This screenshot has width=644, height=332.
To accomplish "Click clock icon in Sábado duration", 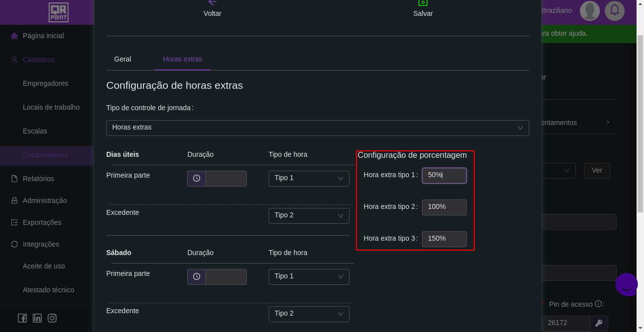I will point(197,276).
